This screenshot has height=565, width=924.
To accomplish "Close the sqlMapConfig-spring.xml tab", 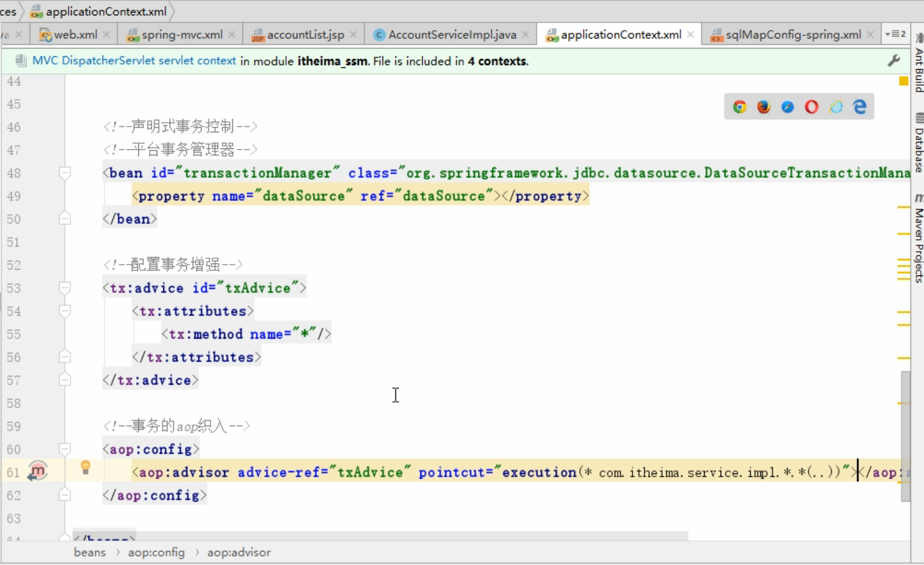I will [870, 35].
